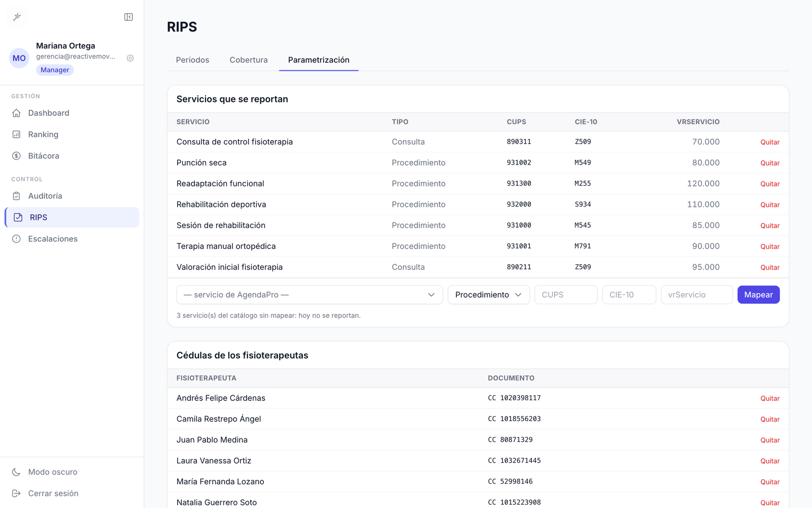Click the CIE-10 input field
Screen dimensions: 812x508
[629, 295]
